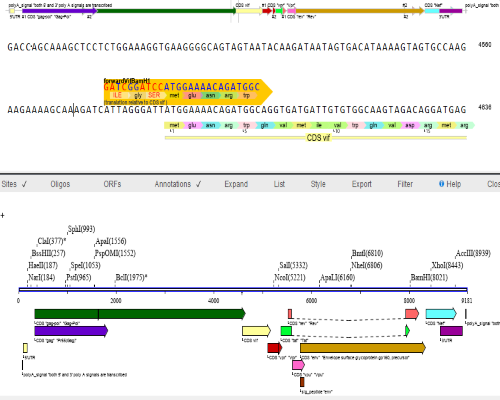Click the blue sequence ruler bar
Screen dimensions: 500x400
[x=243, y=289]
